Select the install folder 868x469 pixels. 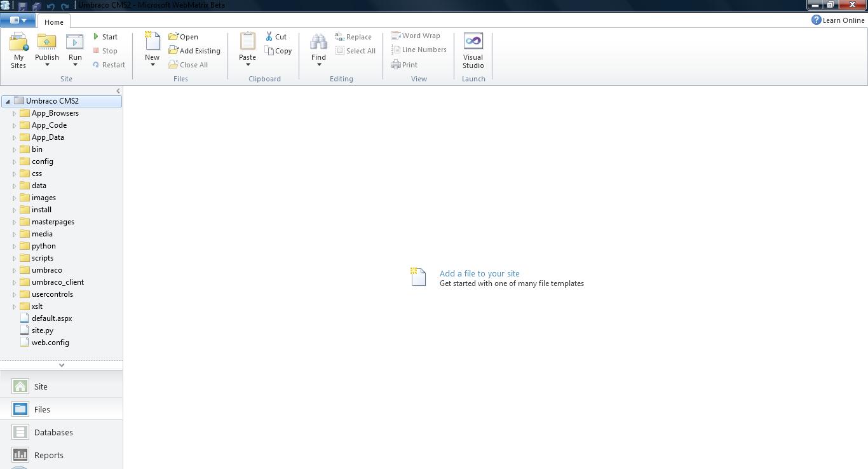[41, 210]
